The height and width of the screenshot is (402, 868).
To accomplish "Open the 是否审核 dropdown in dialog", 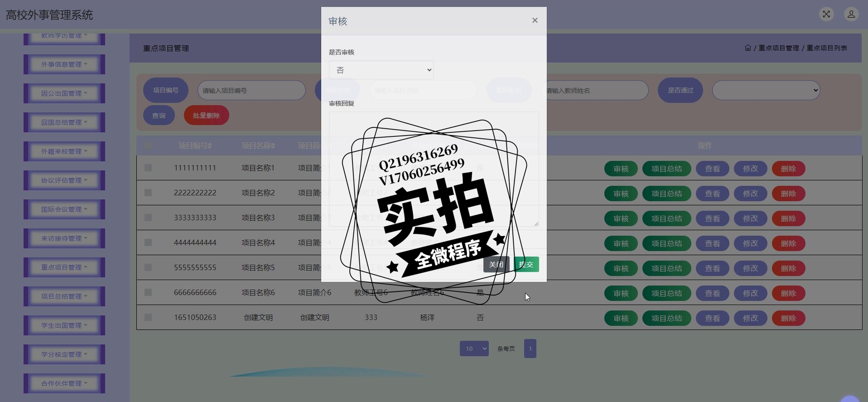I will 381,70.
